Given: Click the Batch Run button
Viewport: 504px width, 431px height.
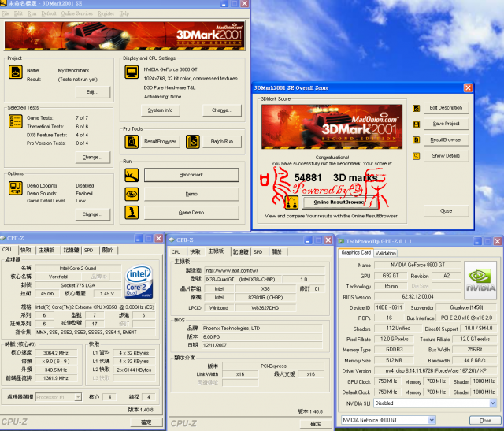Looking at the screenshot, I should (222, 142).
